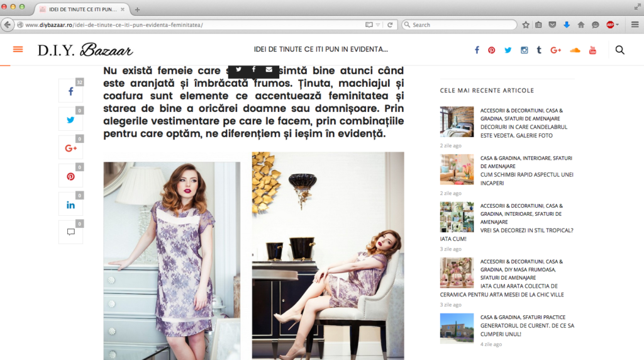Click the Tumblr icon in the header

539,50
